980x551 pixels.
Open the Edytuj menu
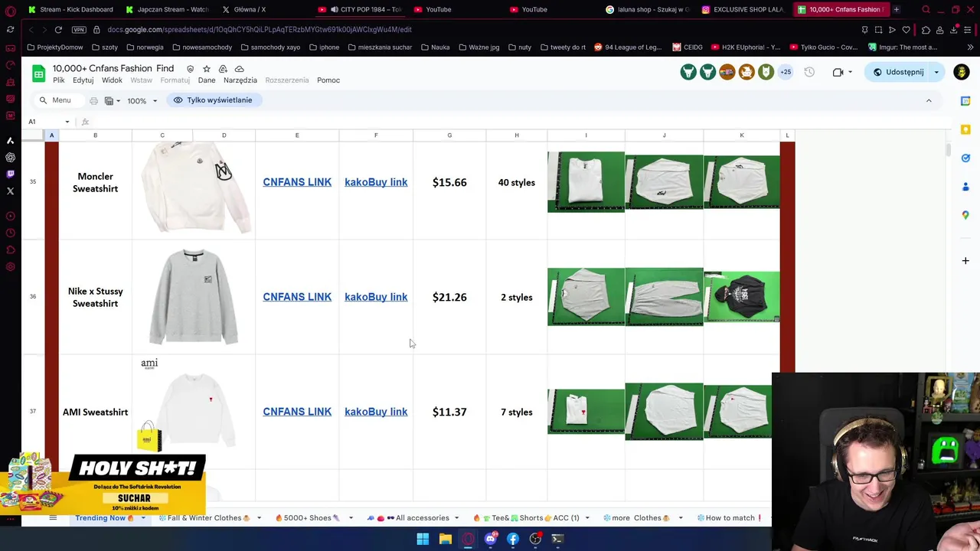(83, 80)
